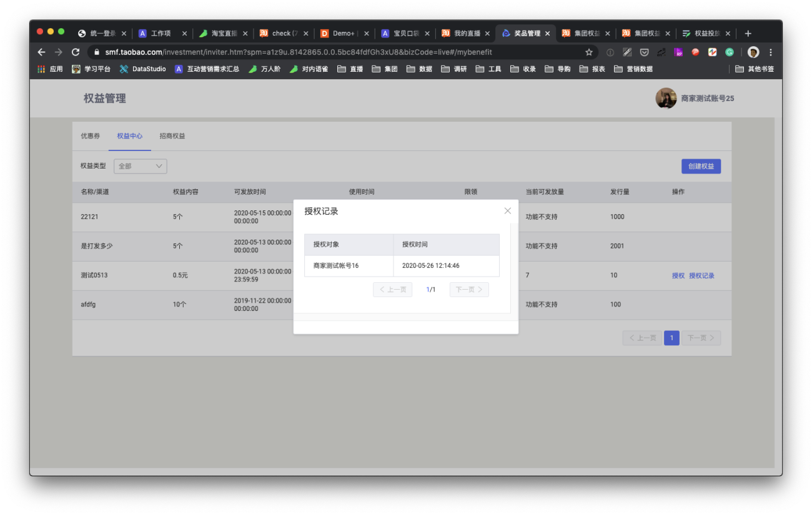This screenshot has height=515, width=812.
Task: Click the 创建权益 button
Action: (x=701, y=166)
